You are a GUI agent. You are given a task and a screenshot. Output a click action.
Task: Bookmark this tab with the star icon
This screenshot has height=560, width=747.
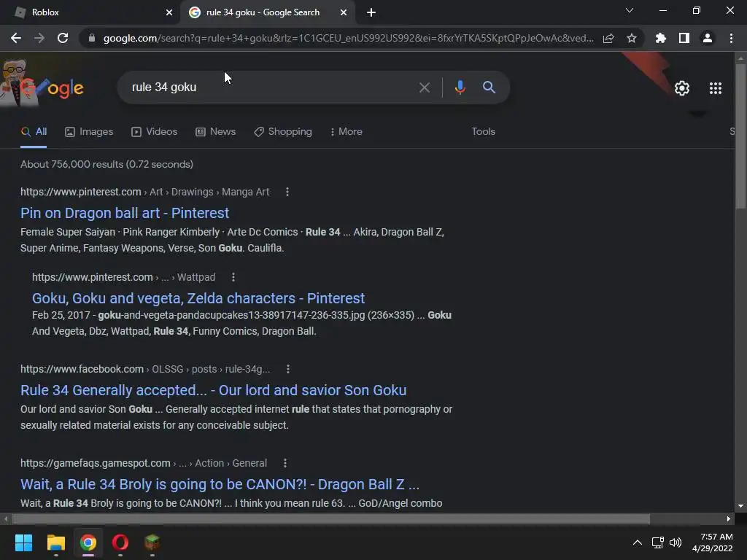632,38
